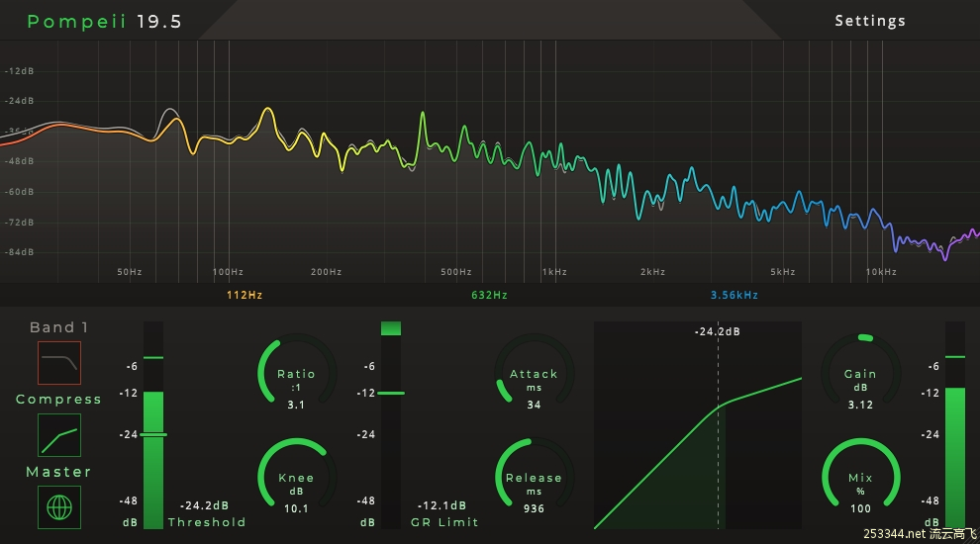
Task: Click the Threshold slider handle
Action: 153,434
